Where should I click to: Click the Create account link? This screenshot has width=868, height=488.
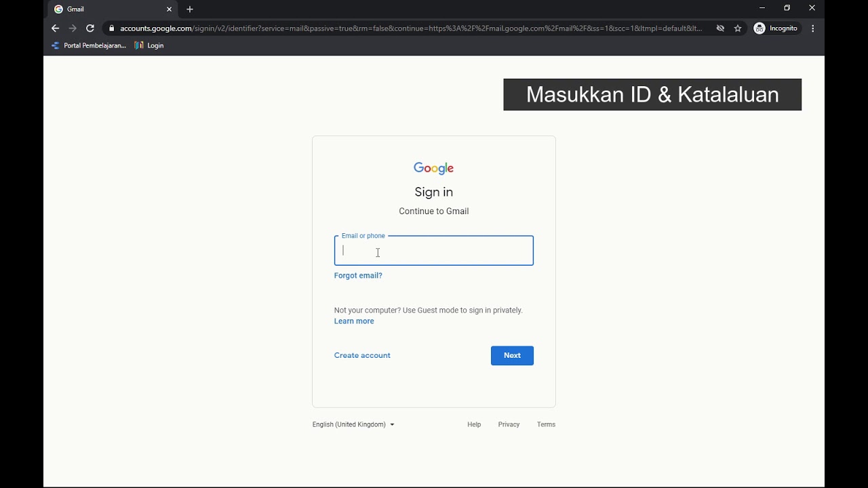(362, 355)
